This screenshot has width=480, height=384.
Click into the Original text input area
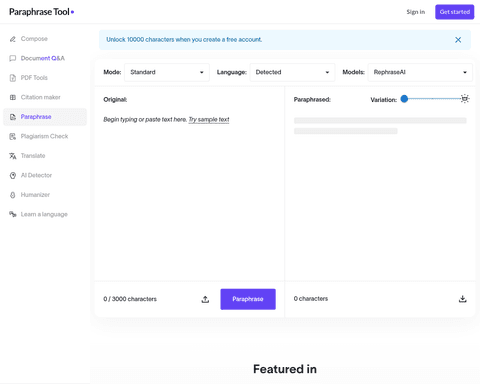coord(189,197)
